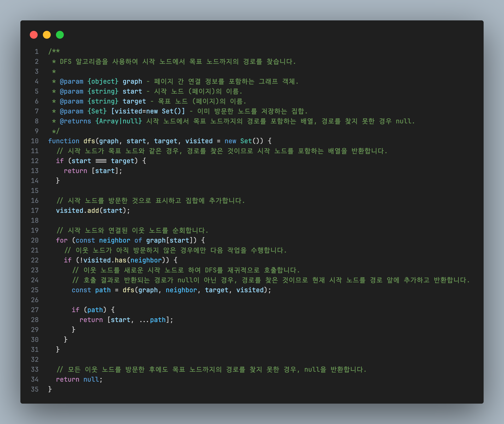Click line number 1 in gutter
The image size is (504, 424).
click(37, 52)
